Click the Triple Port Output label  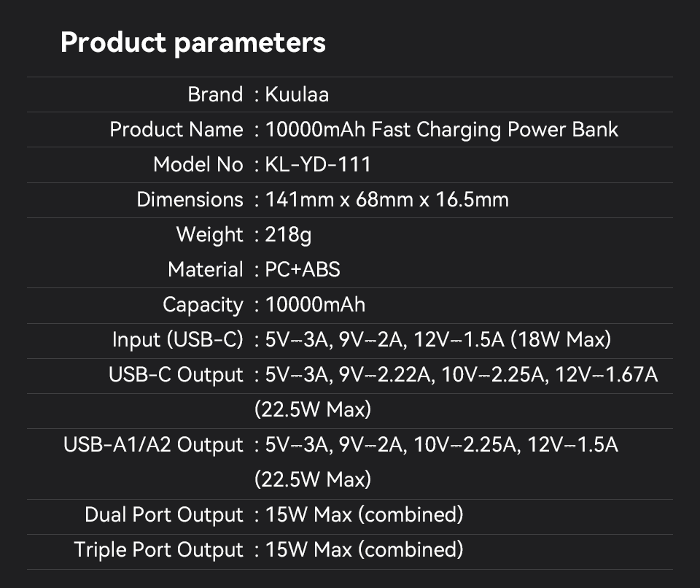(x=159, y=549)
